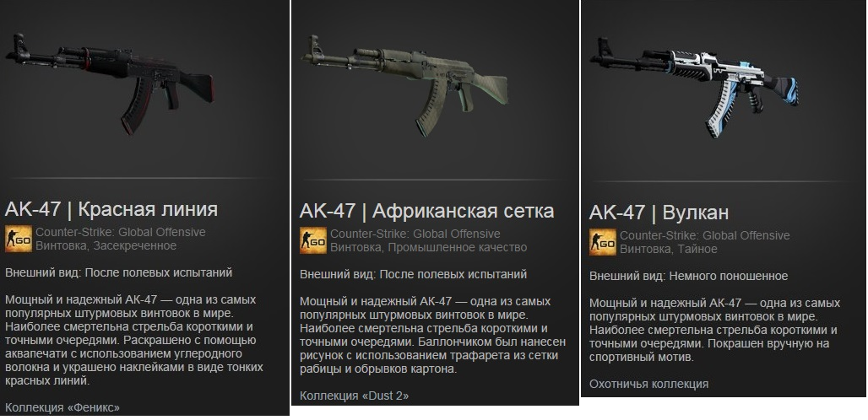Click Counter-Strike: Global Offensive under Вулкан
Image resolution: width=868 pixels, height=420 pixels.
(705, 235)
